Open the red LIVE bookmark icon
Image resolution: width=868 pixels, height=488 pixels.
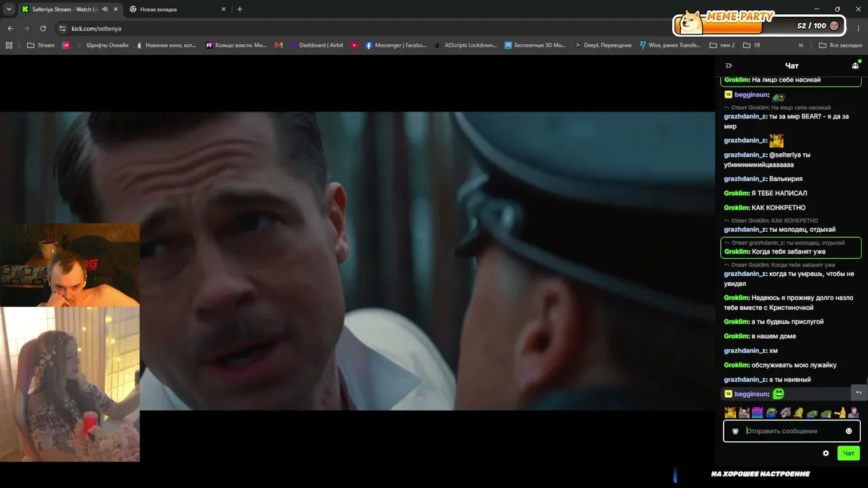pyautogui.click(x=66, y=45)
